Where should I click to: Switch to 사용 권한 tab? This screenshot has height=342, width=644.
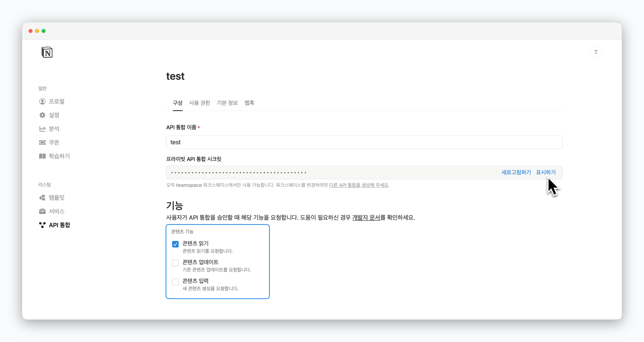click(x=199, y=103)
